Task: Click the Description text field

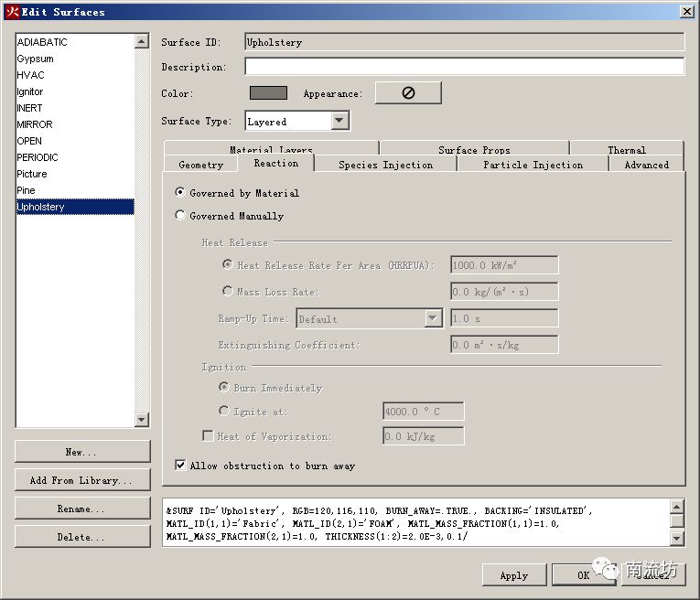Action: coord(464,67)
